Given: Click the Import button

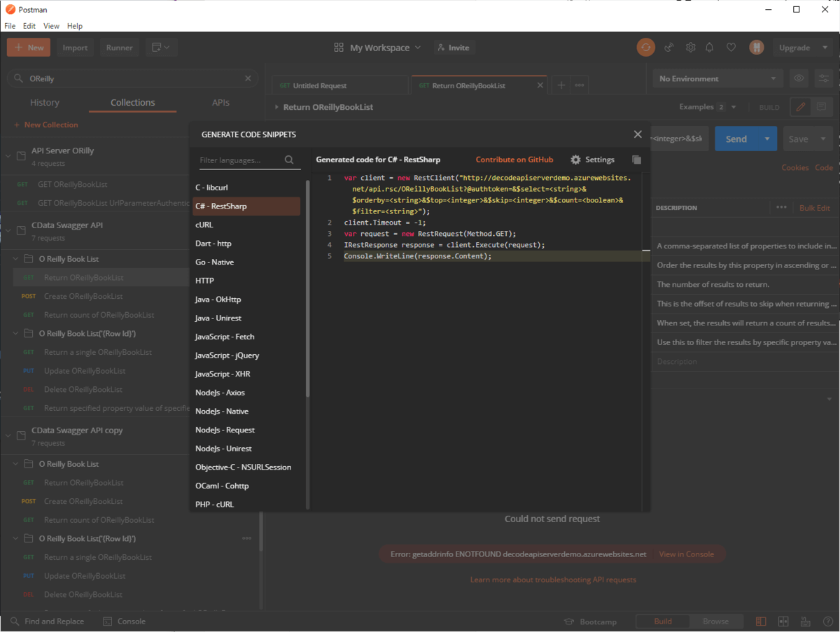Looking at the screenshot, I should 75,48.
